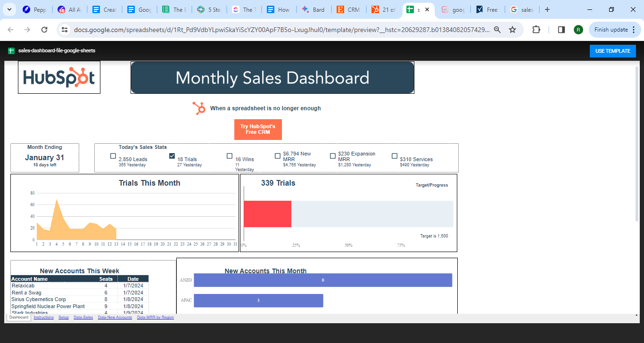
Task: Click the HubSpot sprocket icon
Action: pyautogui.click(x=199, y=108)
